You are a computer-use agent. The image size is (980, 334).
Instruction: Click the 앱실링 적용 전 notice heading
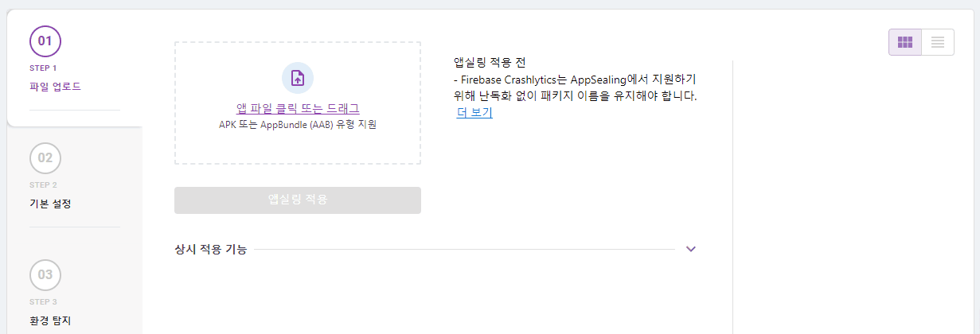pos(490,62)
